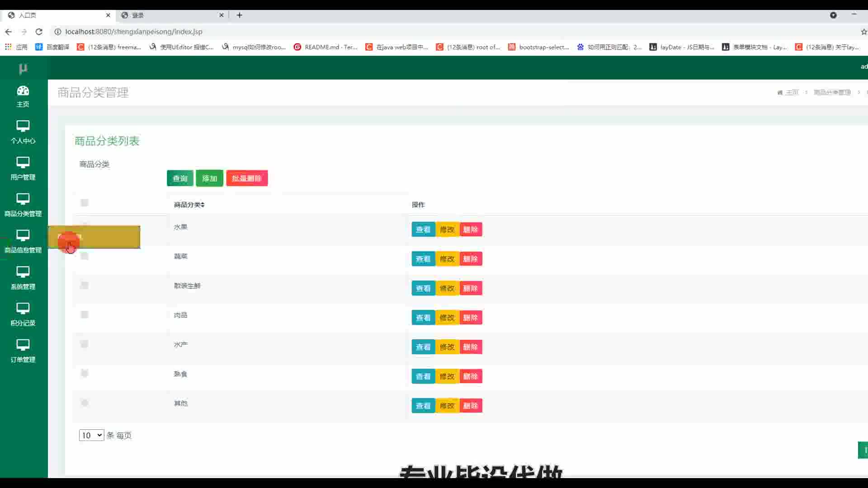Sort by 商品分类 column header arrow
868x488 pixels.
tap(203, 205)
